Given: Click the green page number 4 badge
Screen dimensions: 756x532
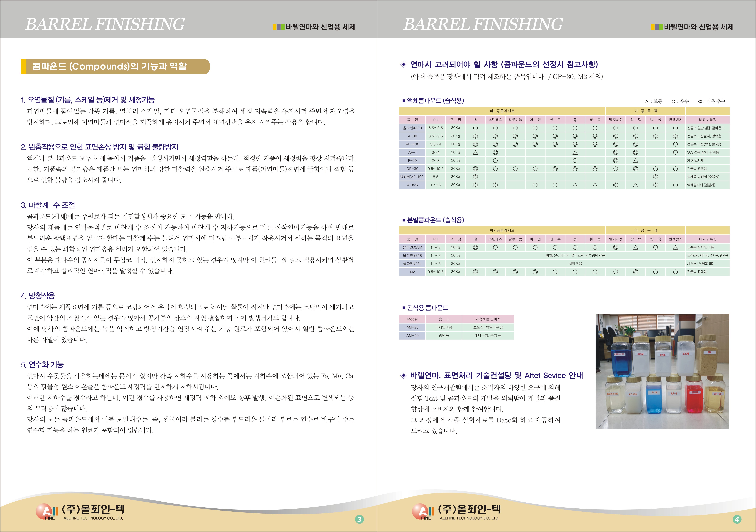Looking at the screenshot, I should pyautogui.click(x=737, y=519).
